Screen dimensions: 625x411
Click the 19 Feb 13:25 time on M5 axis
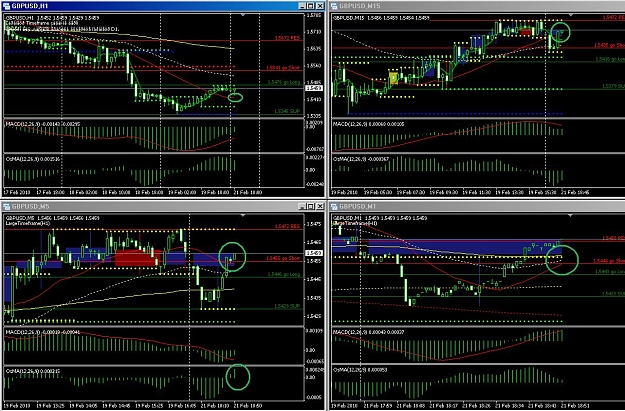[50, 406]
